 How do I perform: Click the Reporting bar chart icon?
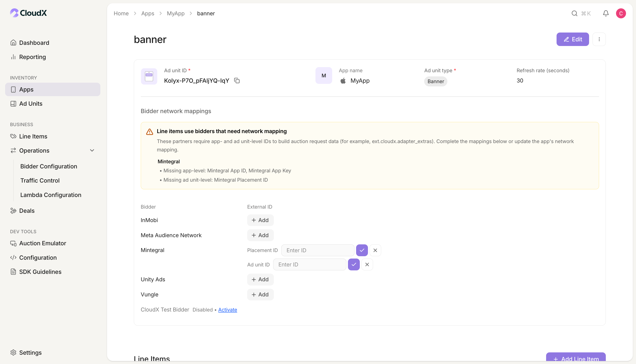13,57
